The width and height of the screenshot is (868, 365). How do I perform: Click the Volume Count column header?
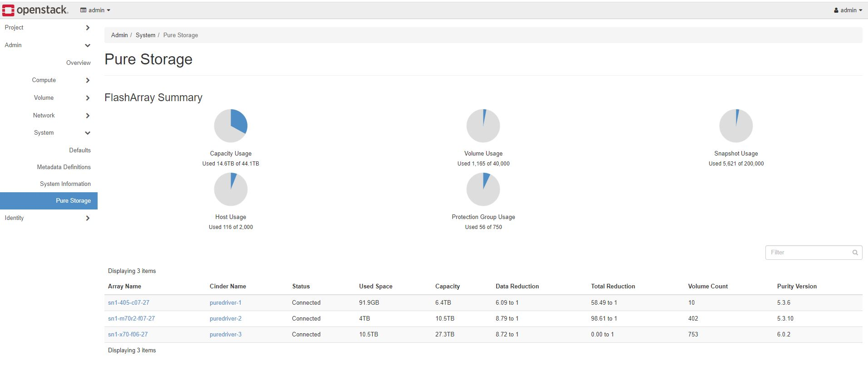[708, 286]
